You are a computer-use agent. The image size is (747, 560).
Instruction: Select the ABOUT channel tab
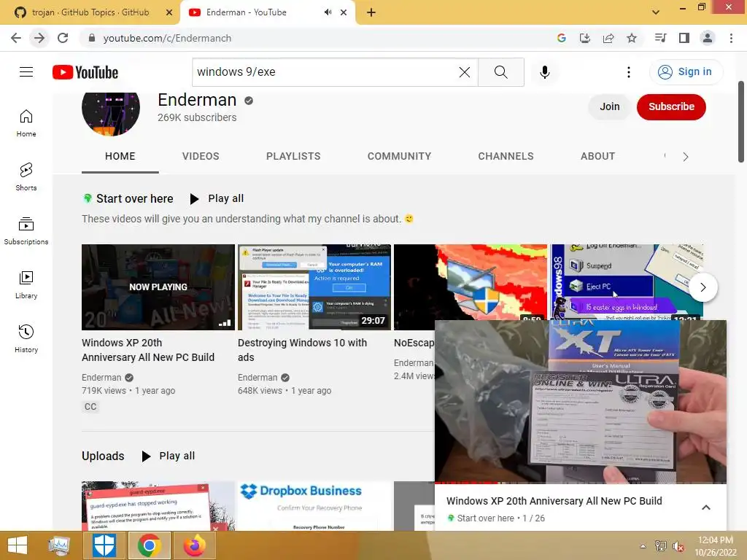(598, 156)
